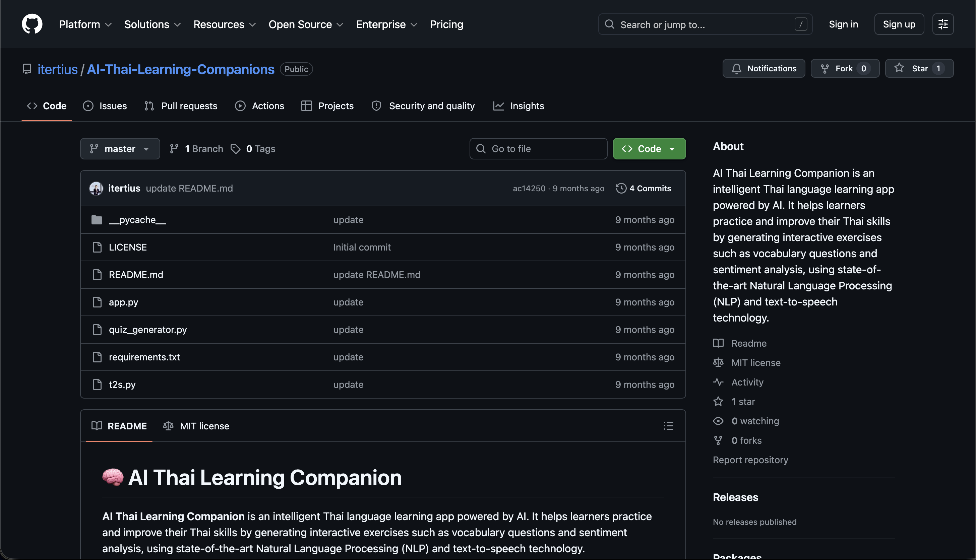976x560 pixels.
Task: Click the itertius avatar in the commit row
Action: pos(96,189)
